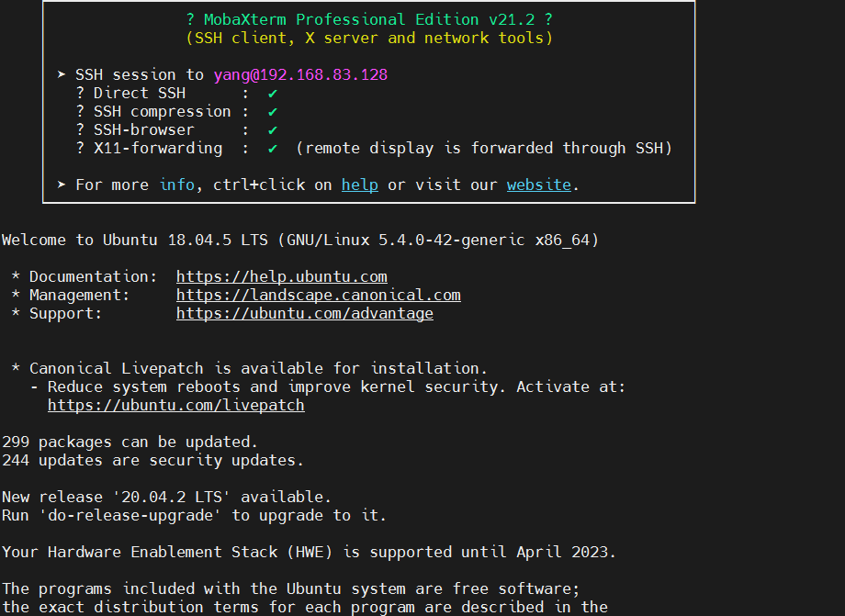Click the question mark after v21.2
The height and width of the screenshot is (616, 845).
(548, 19)
